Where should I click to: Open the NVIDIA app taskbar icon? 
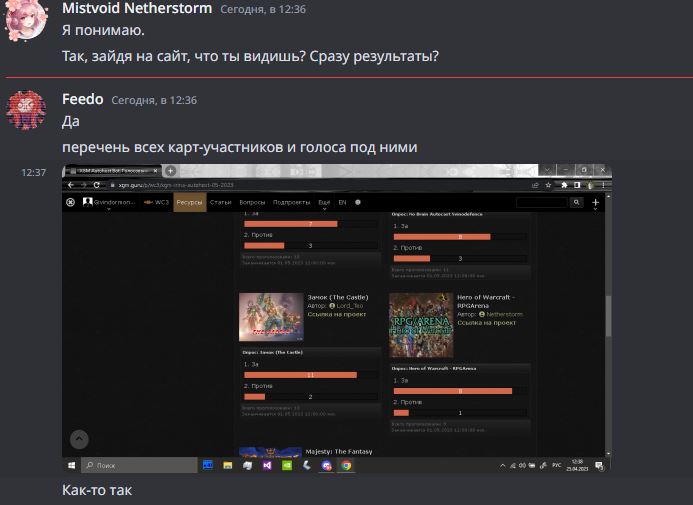(x=287, y=465)
